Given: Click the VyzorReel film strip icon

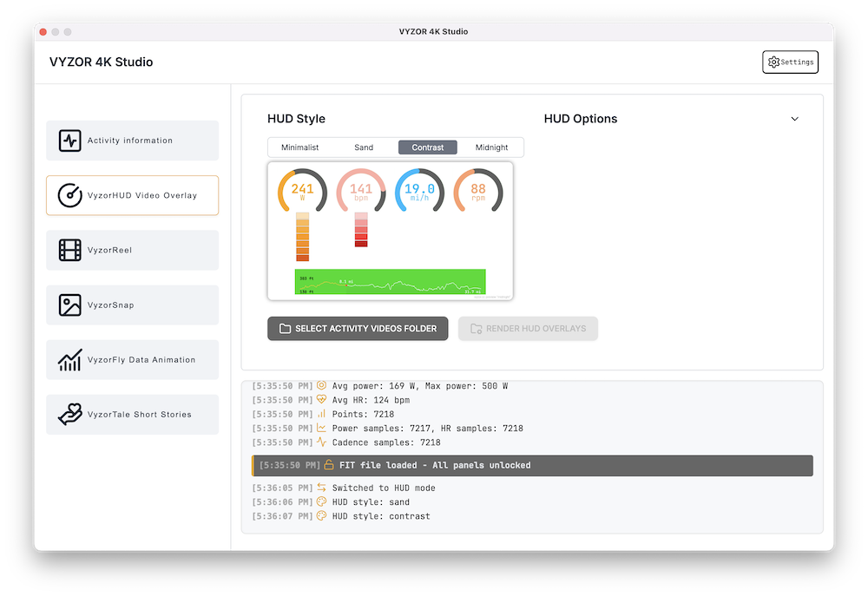Looking at the screenshot, I should coord(69,250).
